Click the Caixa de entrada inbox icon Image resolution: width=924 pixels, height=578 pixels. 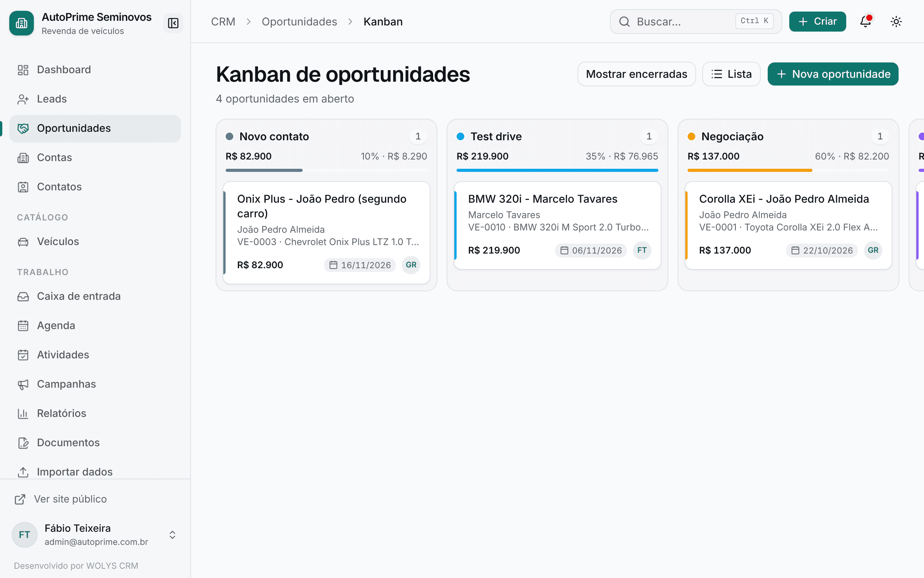tap(23, 296)
